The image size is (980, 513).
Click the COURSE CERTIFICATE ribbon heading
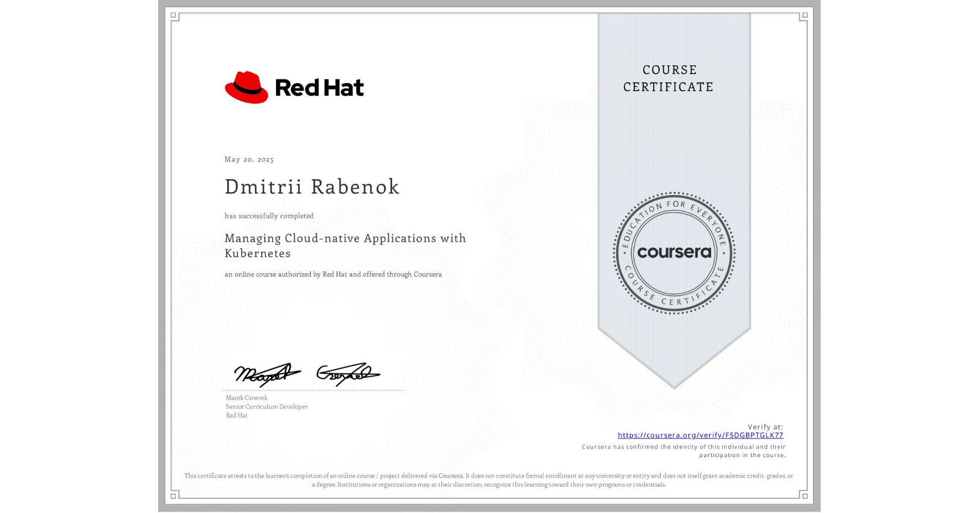click(669, 78)
